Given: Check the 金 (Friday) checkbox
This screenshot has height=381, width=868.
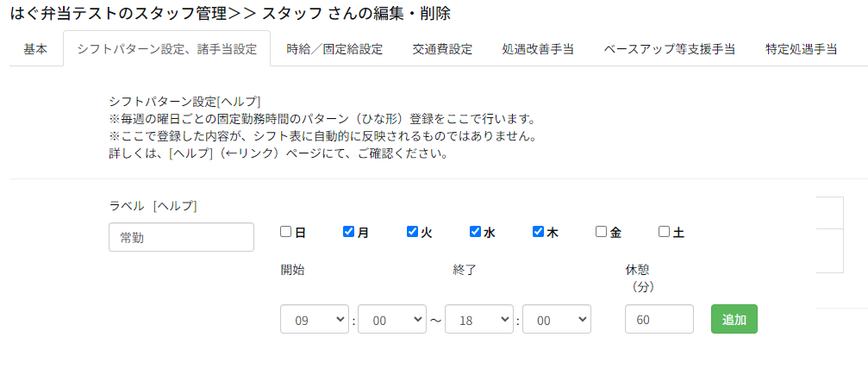Looking at the screenshot, I should tap(602, 232).
